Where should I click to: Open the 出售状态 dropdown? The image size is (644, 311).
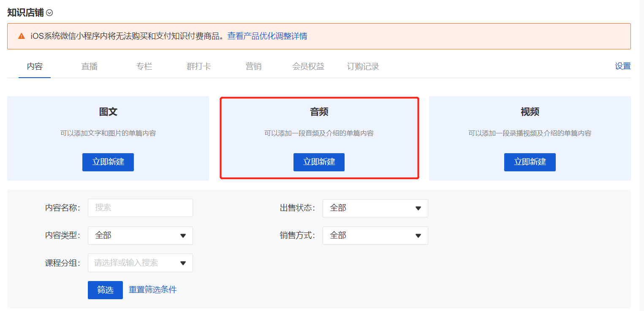[x=375, y=208]
